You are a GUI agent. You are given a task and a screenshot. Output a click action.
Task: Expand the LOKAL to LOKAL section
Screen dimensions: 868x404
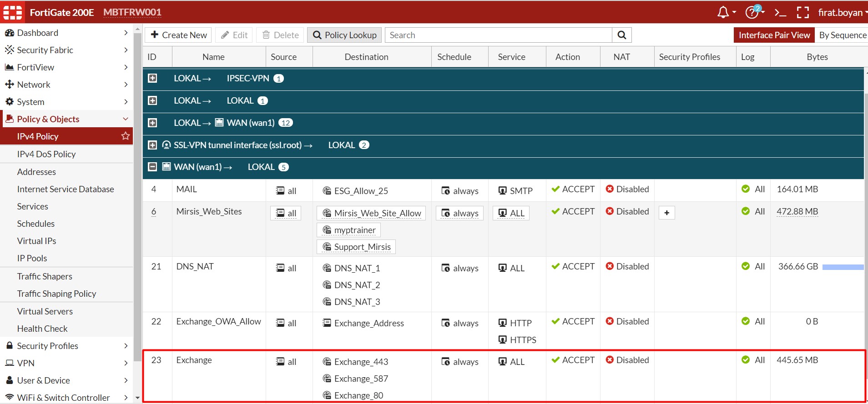pos(153,100)
